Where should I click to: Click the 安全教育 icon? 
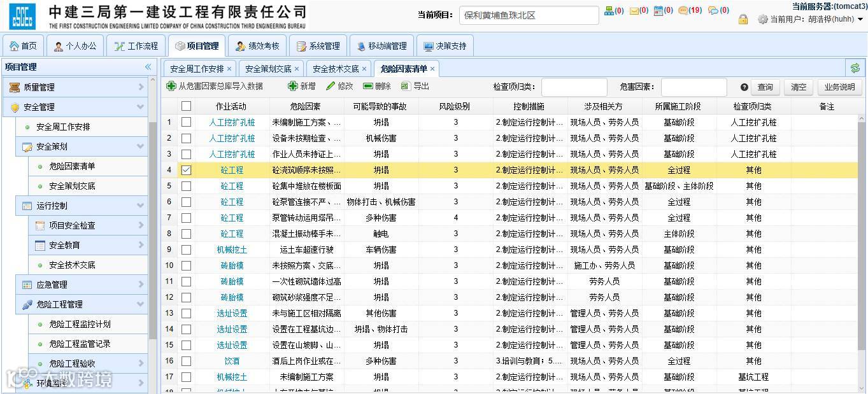coord(40,245)
